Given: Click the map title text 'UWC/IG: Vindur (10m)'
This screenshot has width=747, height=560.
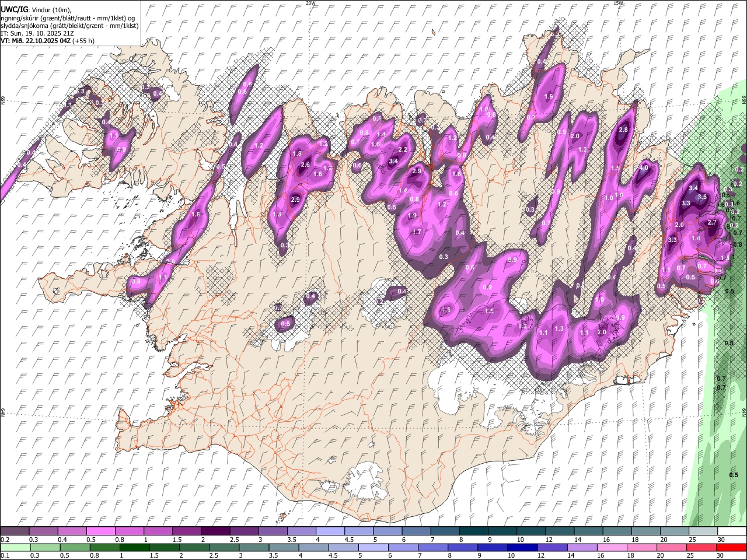Looking at the screenshot, I should pyautogui.click(x=36, y=10).
